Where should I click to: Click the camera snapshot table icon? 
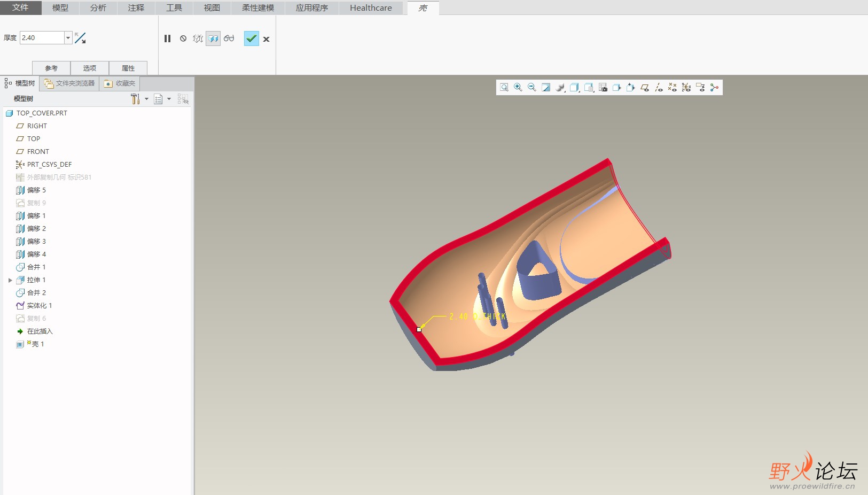tap(603, 88)
